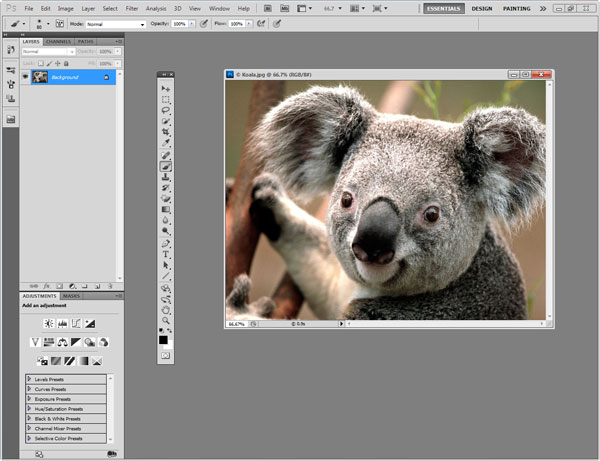Select the Move tool
600x461 pixels.
click(166, 89)
